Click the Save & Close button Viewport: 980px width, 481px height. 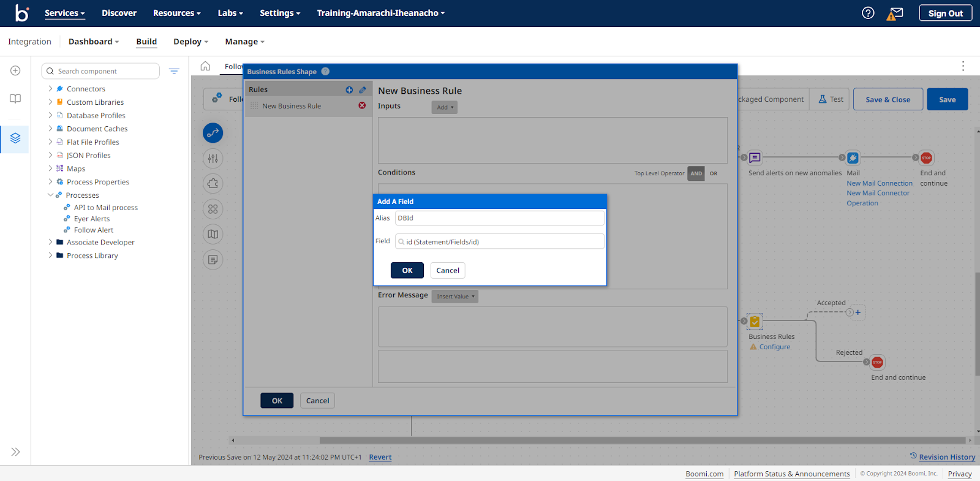[x=888, y=99]
